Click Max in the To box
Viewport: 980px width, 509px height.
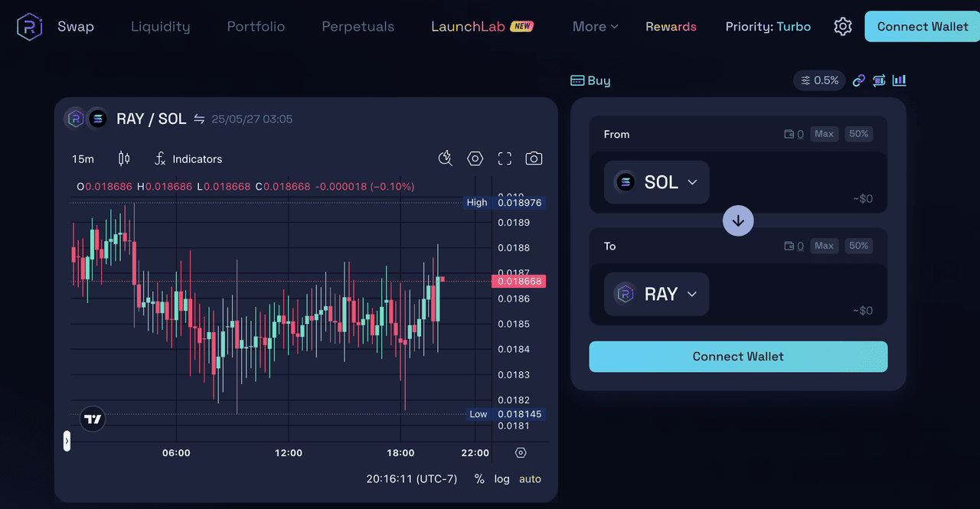824,246
